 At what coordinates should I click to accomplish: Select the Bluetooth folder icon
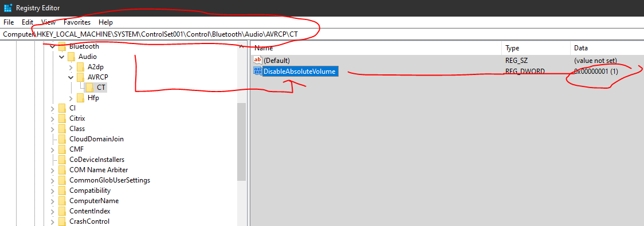(x=62, y=46)
